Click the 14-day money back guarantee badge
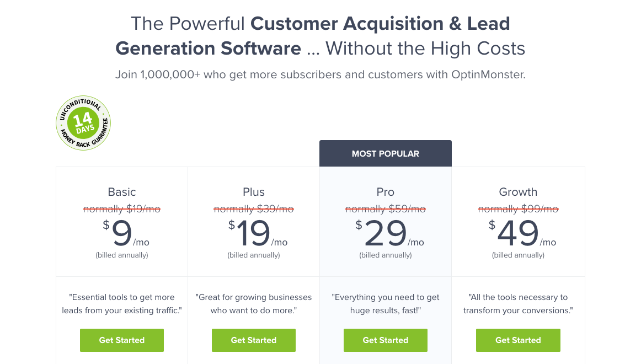The height and width of the screenshot is (364, 641). coord(83,122)
